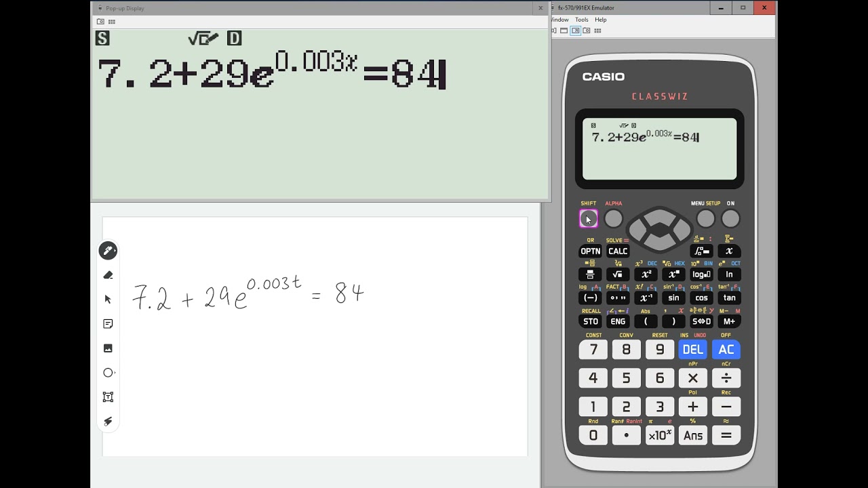This screenshot has height=488, width=868.
Task: Click the x power key
Action: [673, 274]
